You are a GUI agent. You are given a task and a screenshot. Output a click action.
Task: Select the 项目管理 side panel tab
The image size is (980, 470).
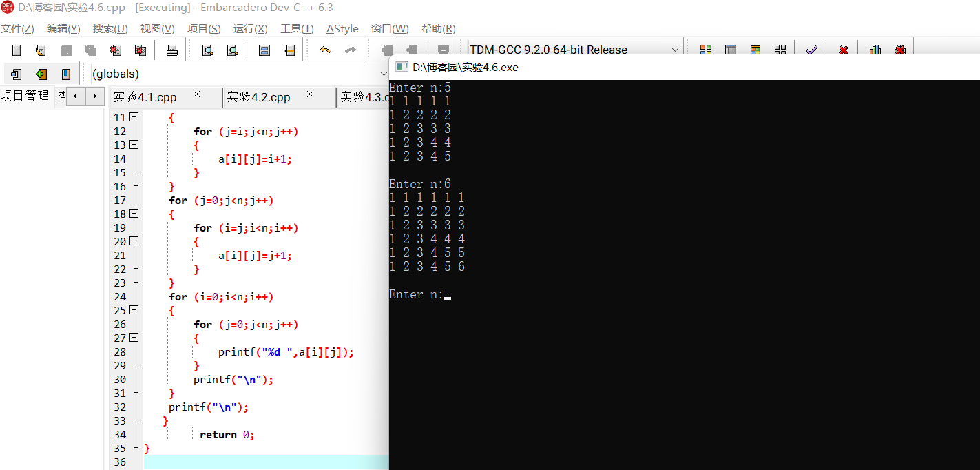(25, 96)
